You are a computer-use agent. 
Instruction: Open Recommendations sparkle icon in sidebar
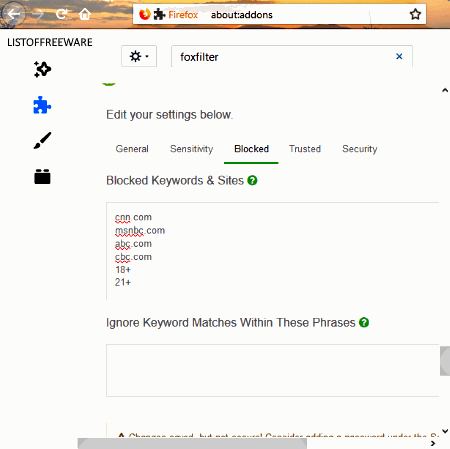[x=42, y=69]
